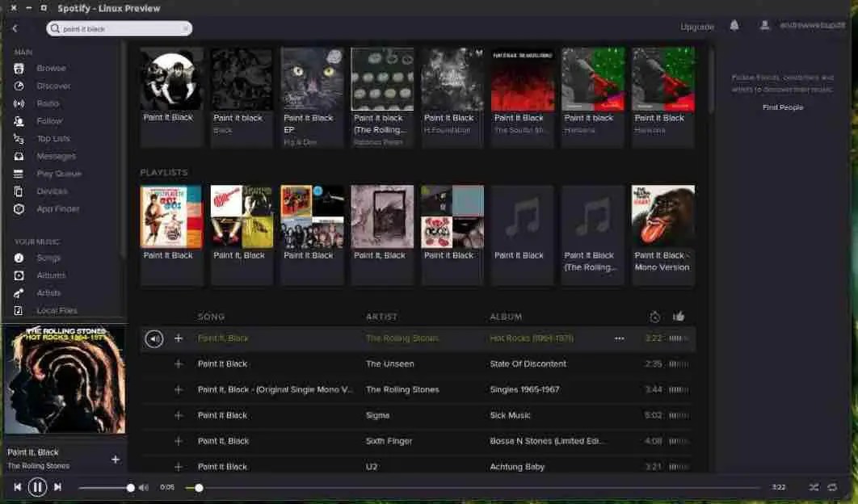Open Follow in the sidebar
Screen dimensions: 858x504
pos(49,121)
